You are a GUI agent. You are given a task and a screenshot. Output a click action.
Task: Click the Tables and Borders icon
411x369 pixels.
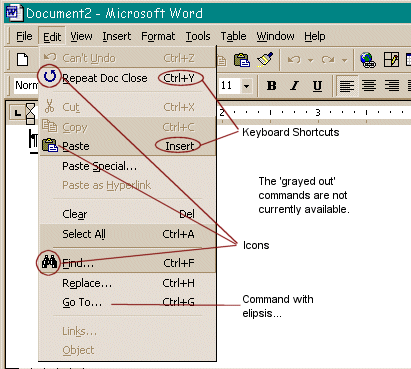click(x=391, y=60)
